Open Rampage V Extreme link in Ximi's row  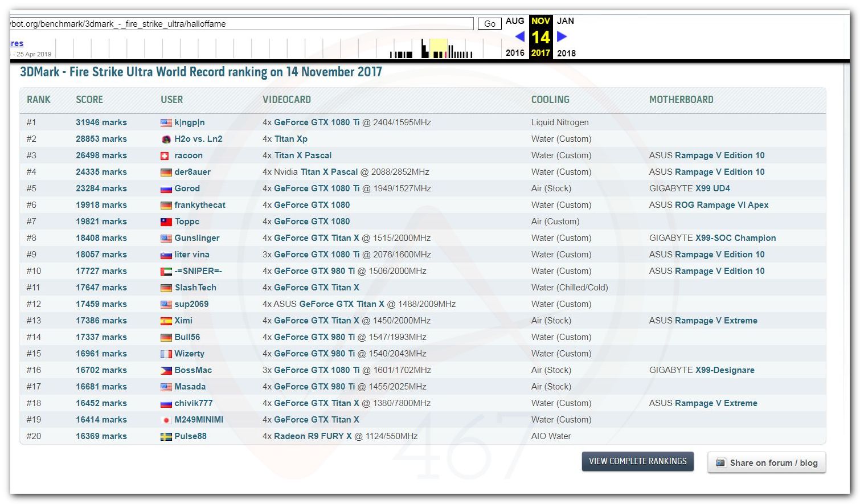tap(716, 321)
